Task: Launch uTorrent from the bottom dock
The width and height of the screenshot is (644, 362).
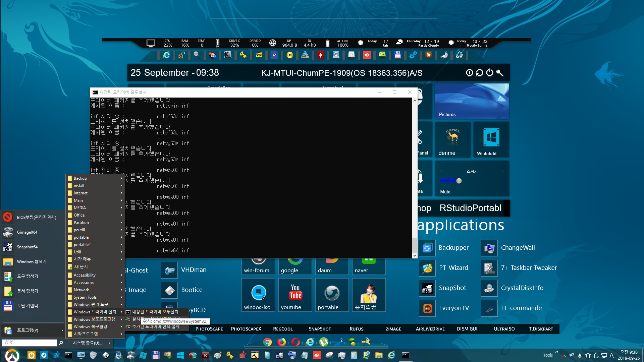Action: point(324,342)
